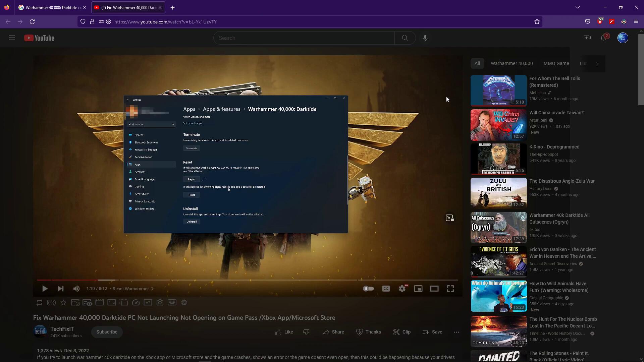This screenshot has height=362, width=644.
Task: Click the loop video icon below the player
Action: (39, 303)
